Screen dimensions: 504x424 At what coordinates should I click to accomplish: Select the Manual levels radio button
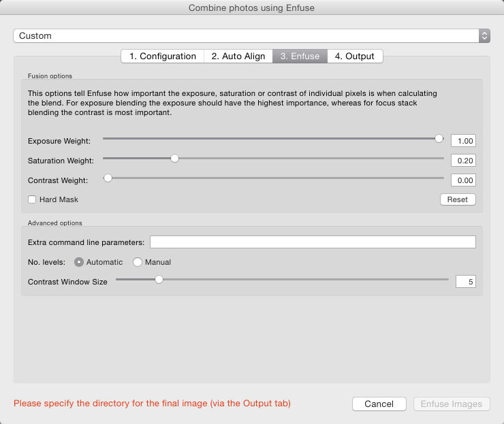(x=138, y=262)
